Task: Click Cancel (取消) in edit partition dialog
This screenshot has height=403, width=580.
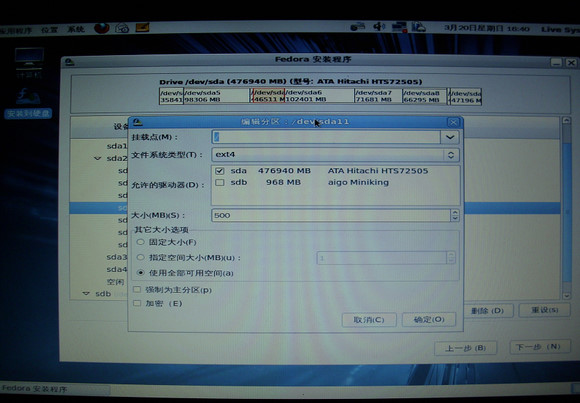Action: tap(369, 320)
